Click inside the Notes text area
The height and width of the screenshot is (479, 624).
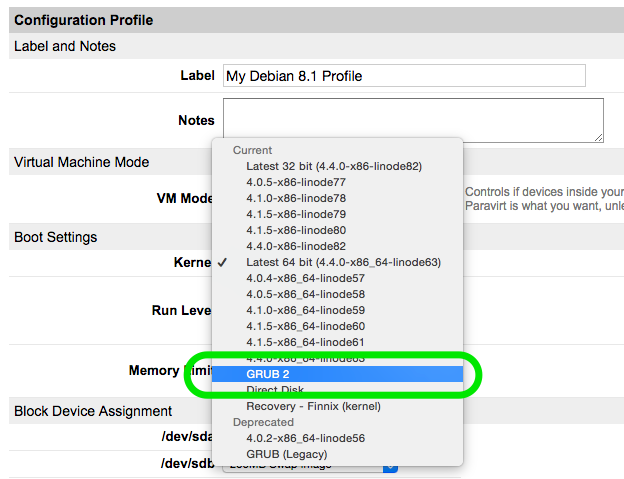click(x=413, y=120)
